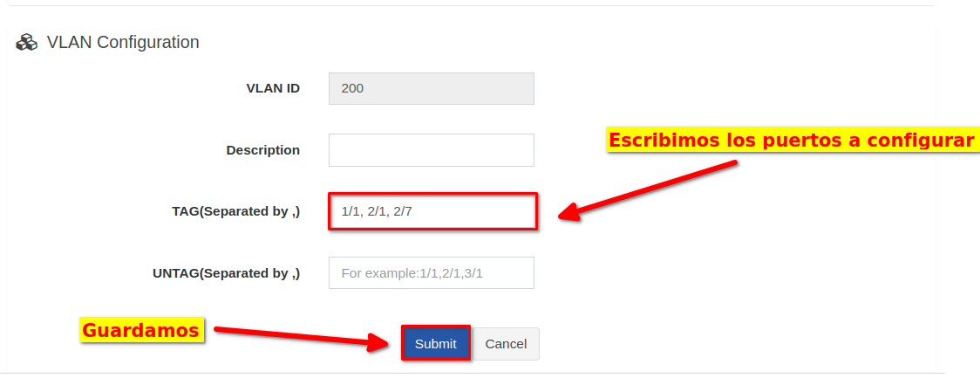980x385 pixels.
Task: Focus the empty Description input field
Action: click(431, 150)
